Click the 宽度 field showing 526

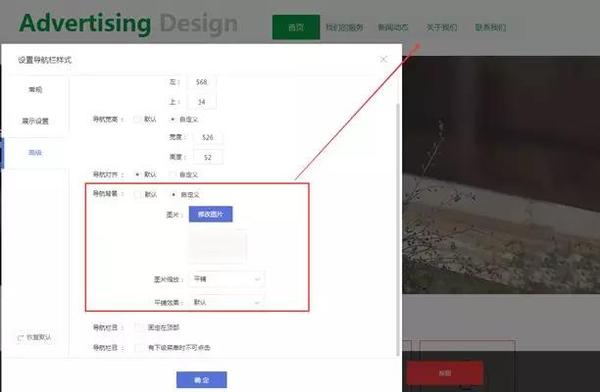[208, 137]
